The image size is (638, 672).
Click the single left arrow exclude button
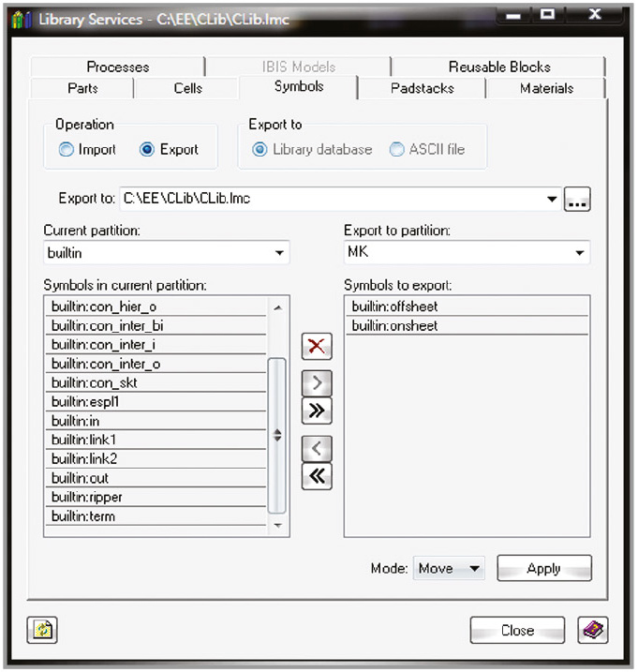pyautogui.click(x=318, y=448)
